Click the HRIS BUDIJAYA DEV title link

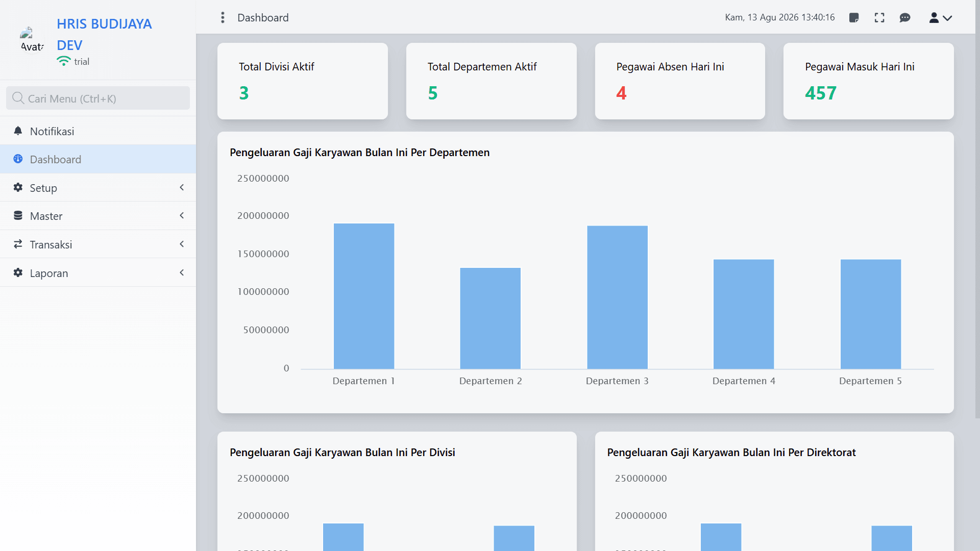coord(104,34)
